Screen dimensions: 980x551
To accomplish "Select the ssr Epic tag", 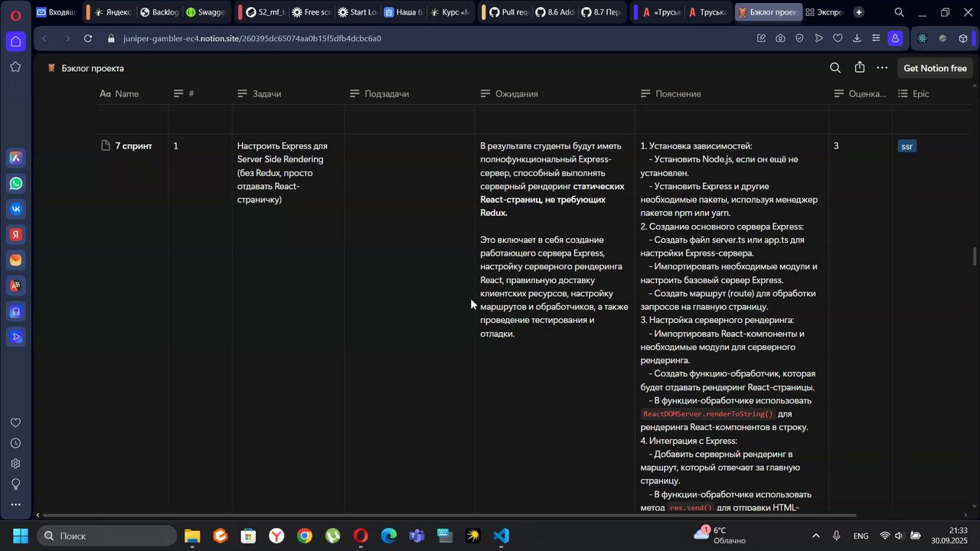I will click(906, 146).
